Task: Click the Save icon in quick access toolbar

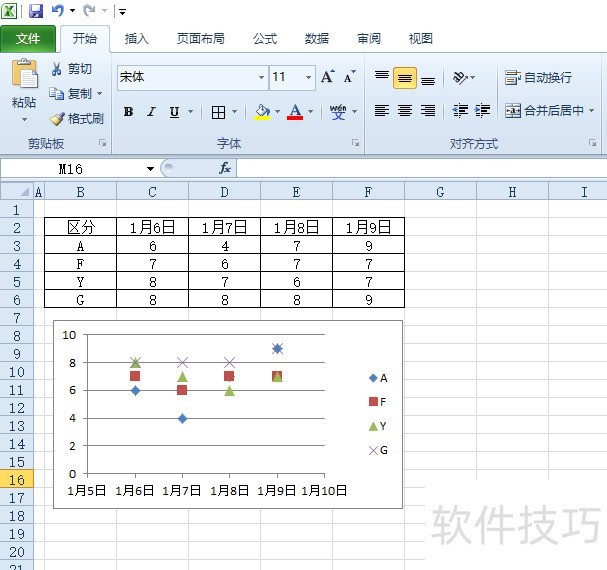Action: [36, 11]
